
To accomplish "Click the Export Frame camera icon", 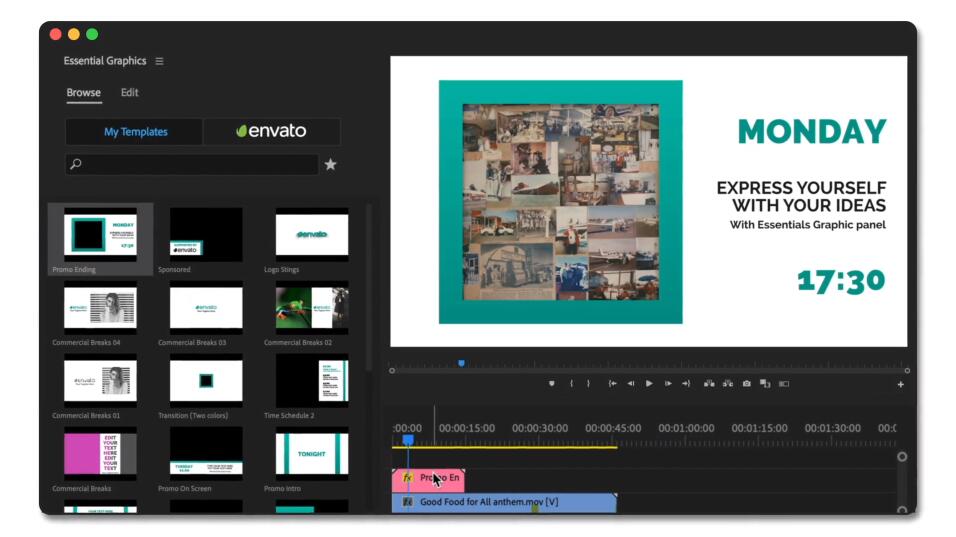I will click(x=746, y=384).
